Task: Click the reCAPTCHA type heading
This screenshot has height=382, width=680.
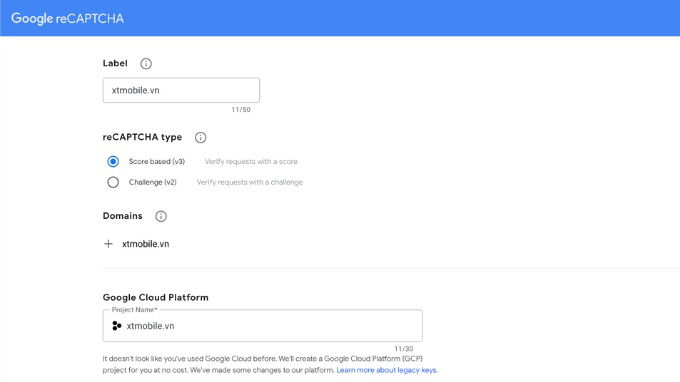Action: click(142, 137)
